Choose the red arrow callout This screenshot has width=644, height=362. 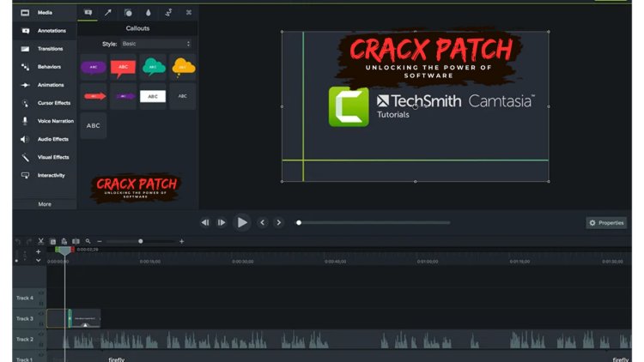point(94,96)
